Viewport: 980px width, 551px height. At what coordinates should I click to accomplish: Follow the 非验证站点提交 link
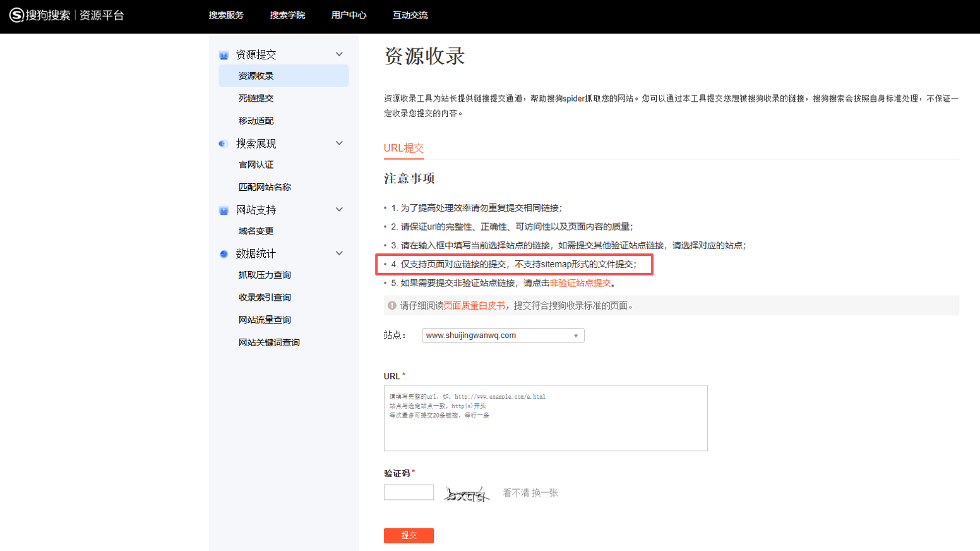(580, 283)
